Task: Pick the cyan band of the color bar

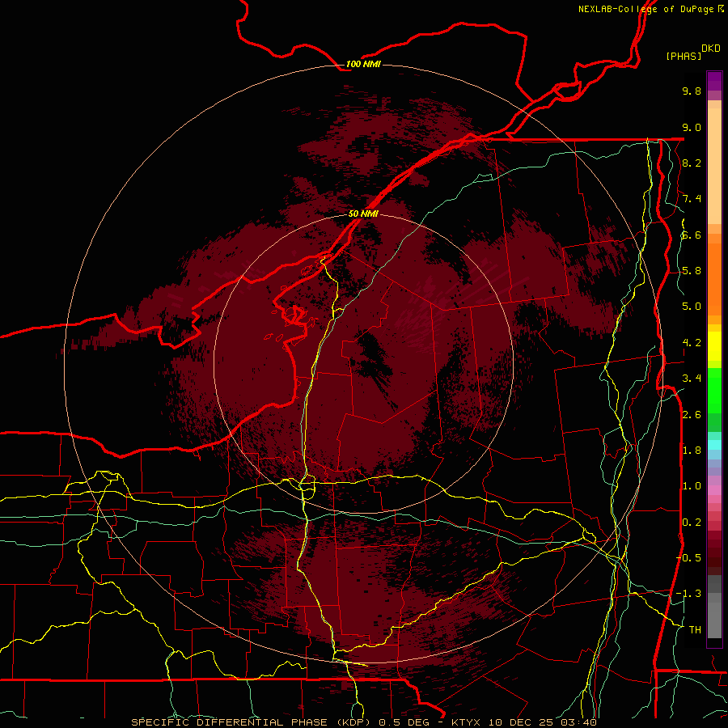Action: pos(714,445)
